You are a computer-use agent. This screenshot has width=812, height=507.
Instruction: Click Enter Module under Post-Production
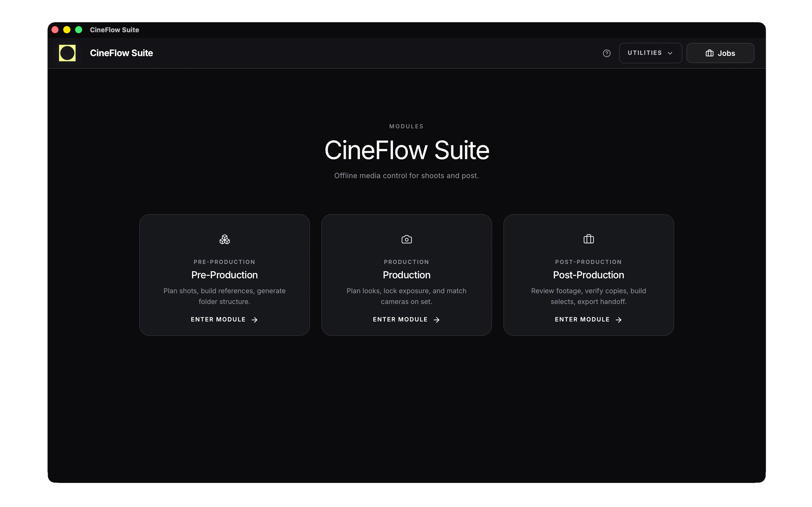pyautogui.click(x=582, y=319)
